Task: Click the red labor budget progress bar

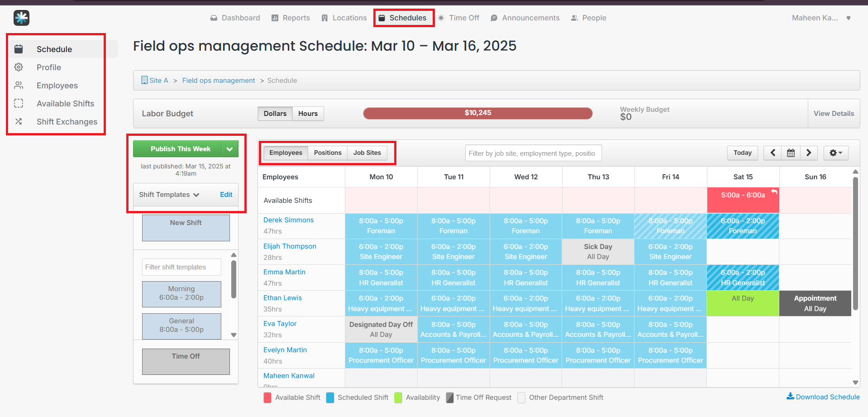Action: [x=477, y=113]
